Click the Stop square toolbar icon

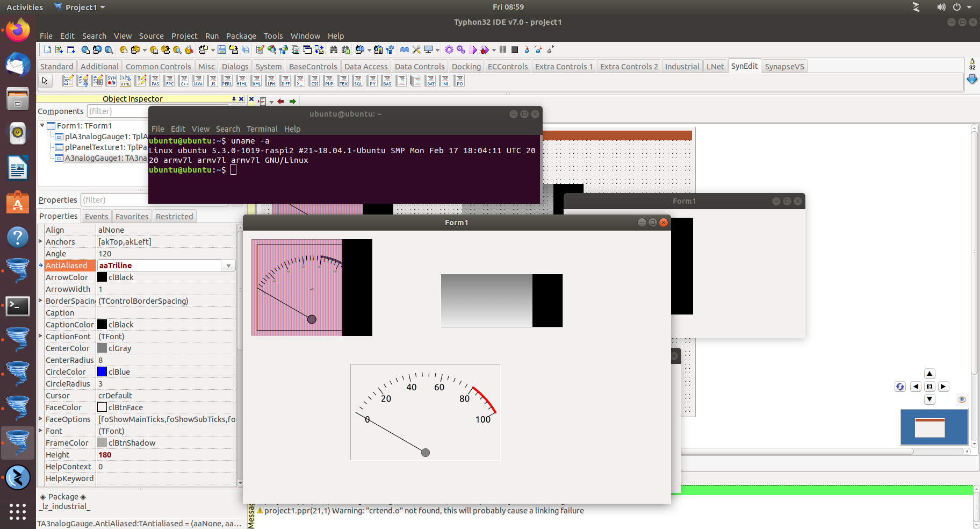pyautogui.click(x=514, y=50)
